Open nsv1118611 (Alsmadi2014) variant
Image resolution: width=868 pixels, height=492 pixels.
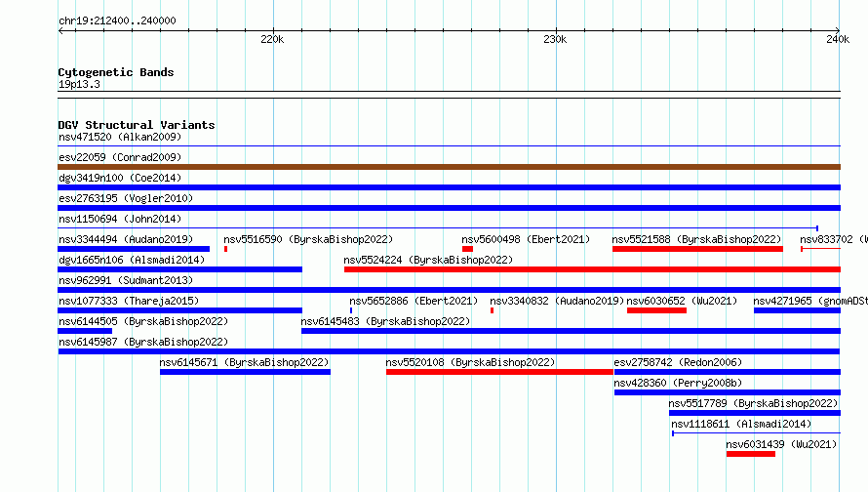[741, 424]
